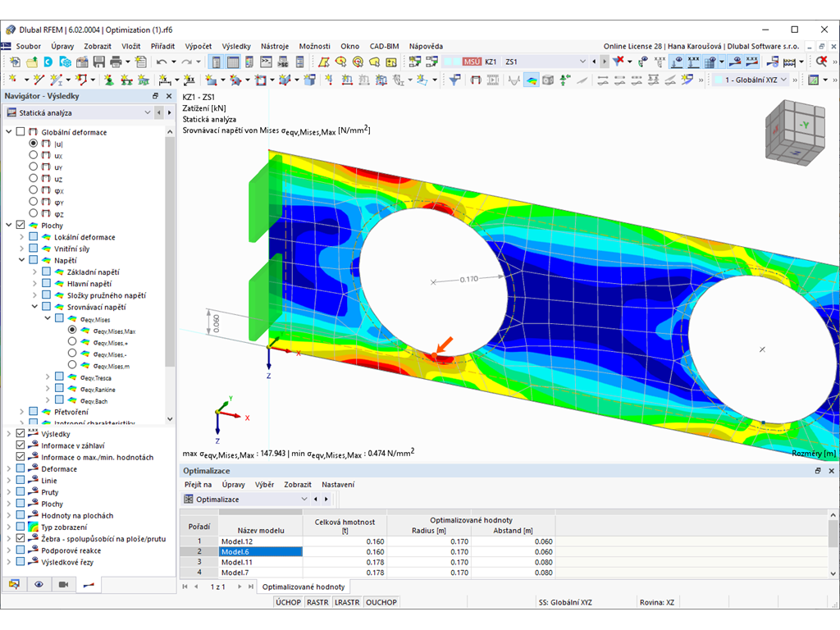The height and width of the screenshot is (630, 840).
Task: Collapse the Napětí tree node
Action: pyautogui.click(x=21, y=260)
